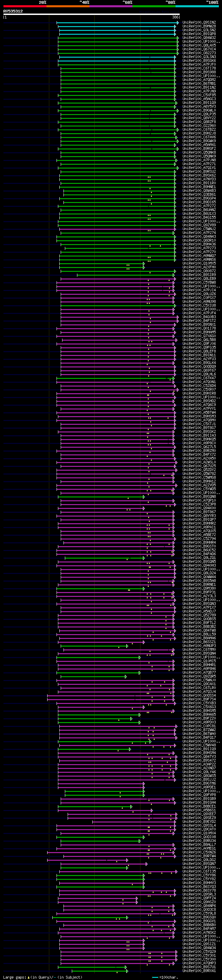Viewport: 222px width, 980px height.
Task: Select subject label UniRef100_C6TBZ2
Action: pyautogui.click(x=199, y=129)
